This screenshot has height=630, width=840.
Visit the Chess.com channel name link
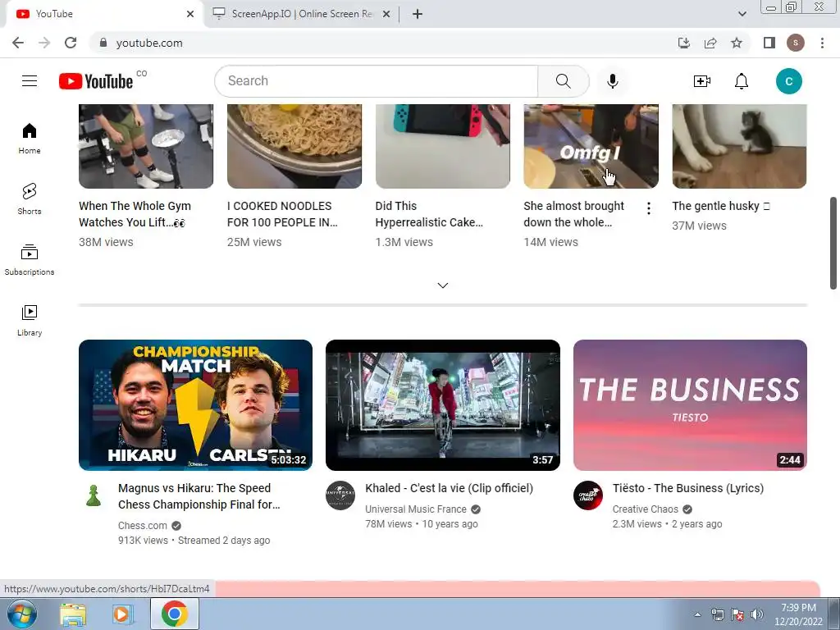coord(142,526)
